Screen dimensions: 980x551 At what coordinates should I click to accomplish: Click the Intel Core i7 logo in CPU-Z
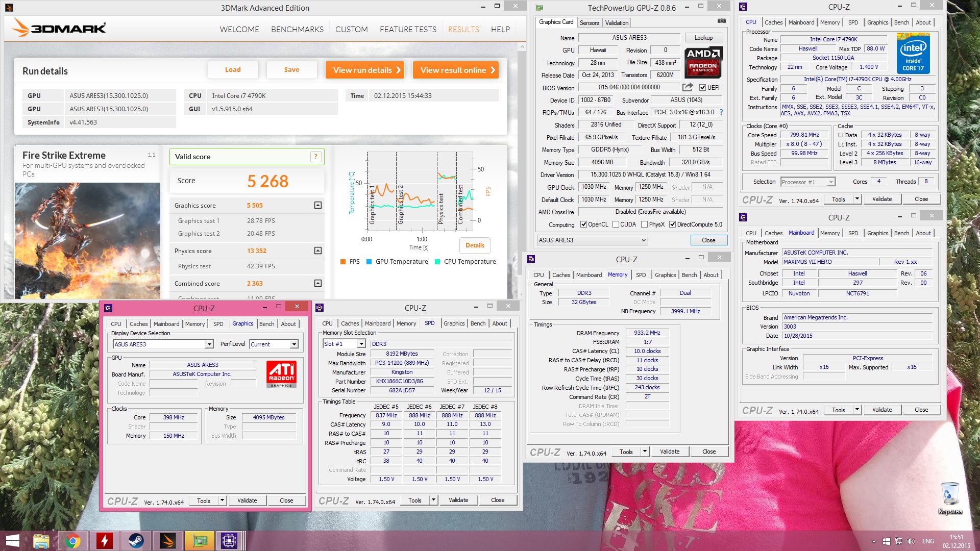[913, 54]
